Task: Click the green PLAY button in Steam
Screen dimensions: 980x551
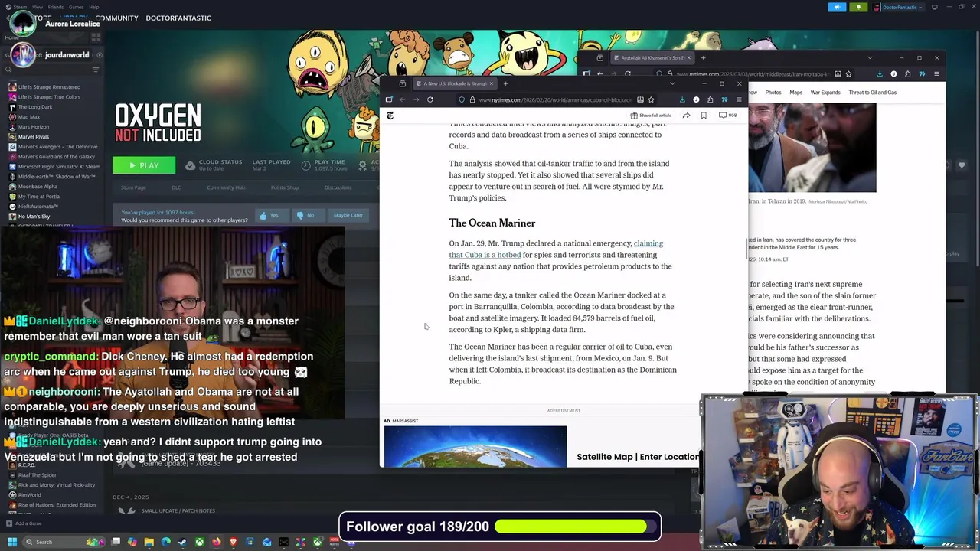Action: tap(144, 165)
